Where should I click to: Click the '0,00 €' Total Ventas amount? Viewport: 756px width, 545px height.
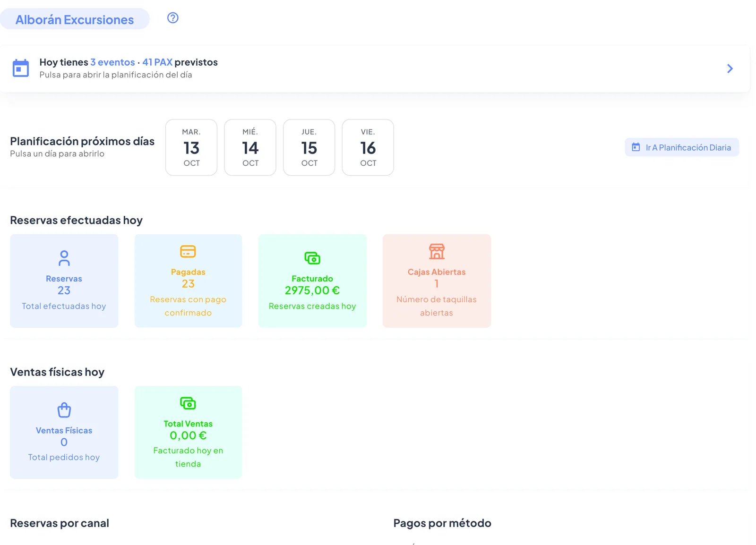click(188, 435)
